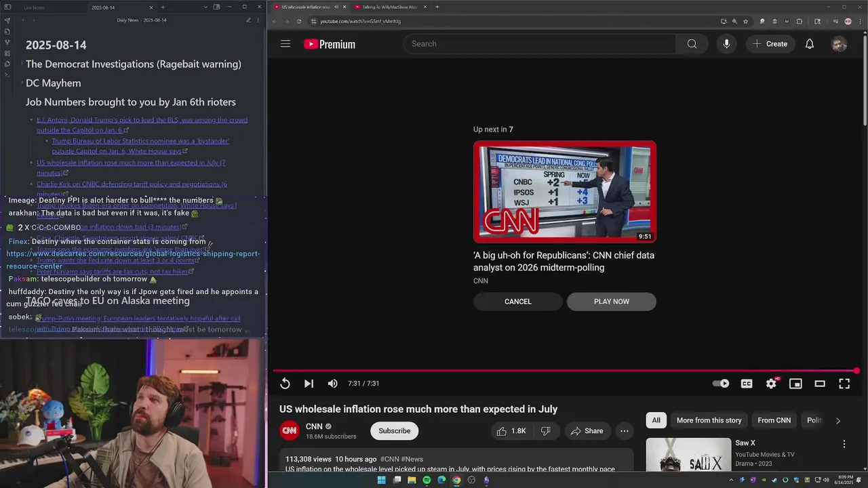Show more filter chips with arrow
This screenshot has height=488, width=868.
pyautogui.click(x=837, y=421)
